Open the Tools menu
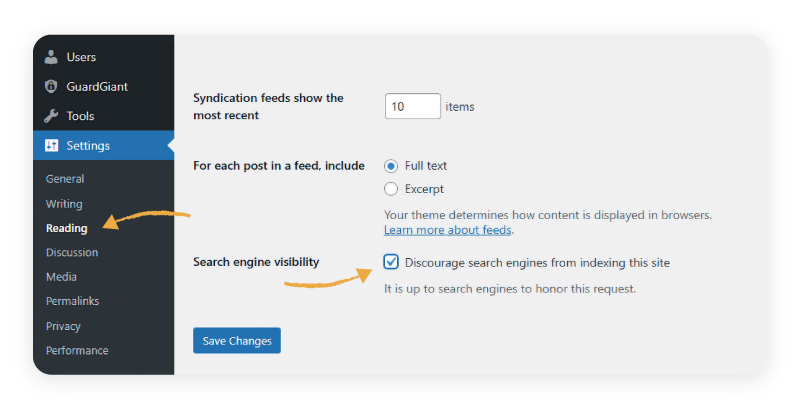This screenshot has width=800, height=409. tap(80, 116)
